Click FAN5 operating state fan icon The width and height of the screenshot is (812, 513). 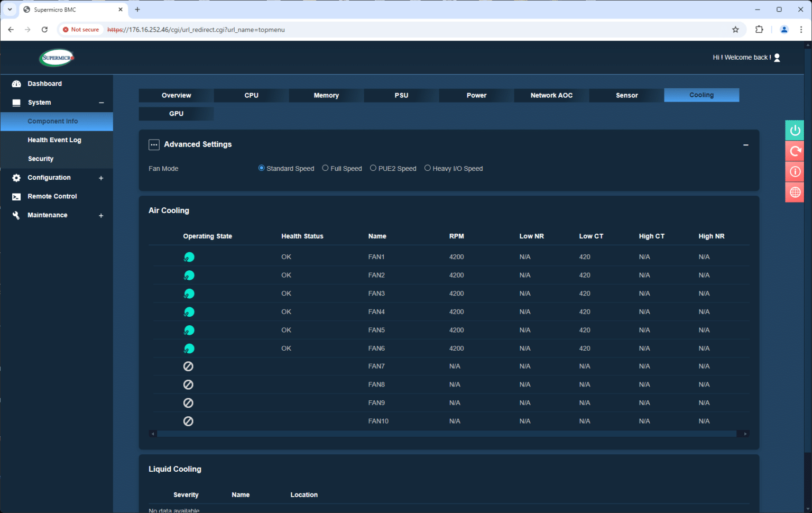(x=189, y=331)
